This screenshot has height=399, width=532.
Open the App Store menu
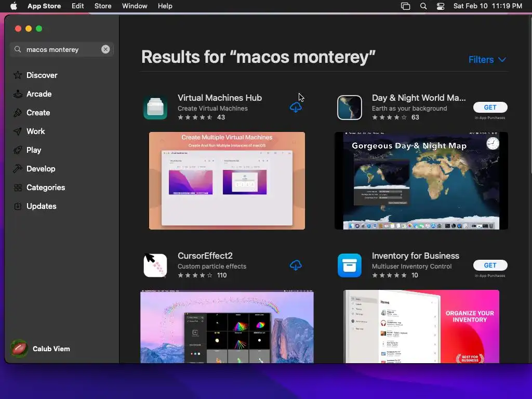point(44,6)
